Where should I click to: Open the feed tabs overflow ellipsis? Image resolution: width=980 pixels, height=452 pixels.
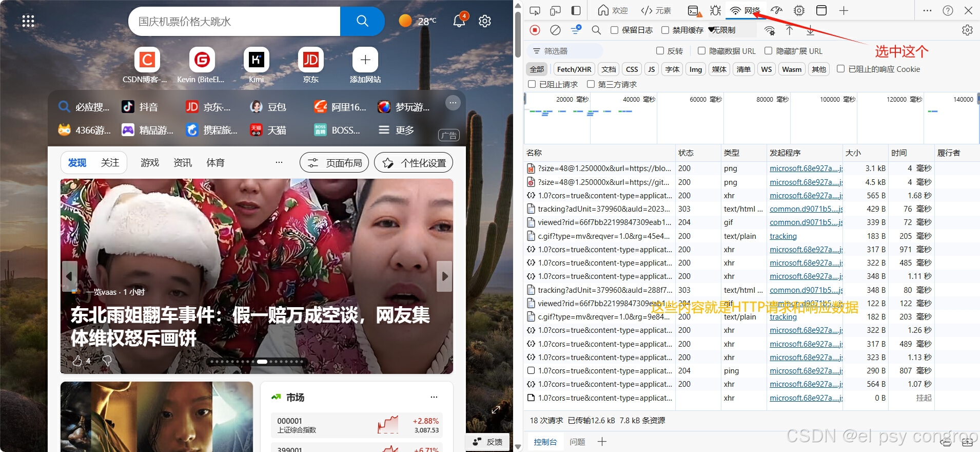point(279,162)
